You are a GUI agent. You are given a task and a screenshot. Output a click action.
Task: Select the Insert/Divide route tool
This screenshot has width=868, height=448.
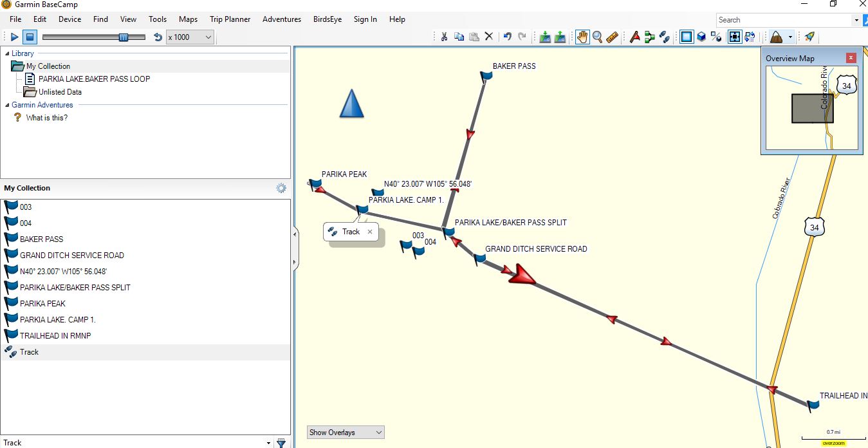(650, 37)
